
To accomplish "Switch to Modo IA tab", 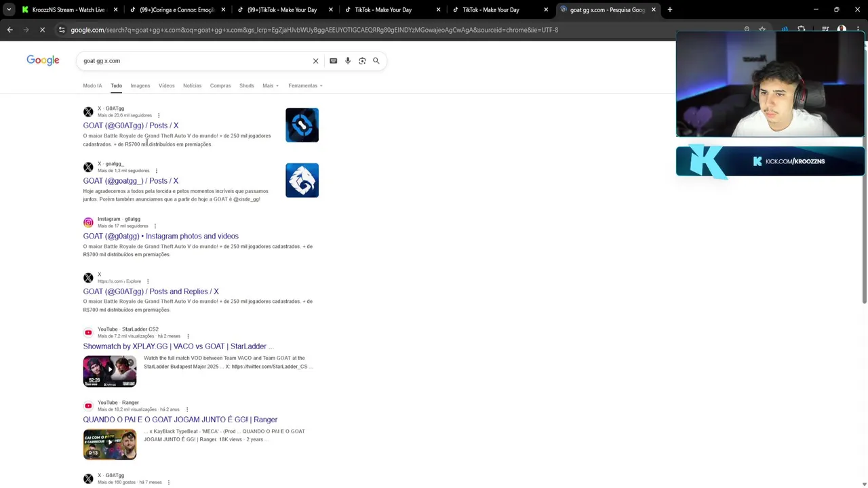I will (x=92, y=86).
